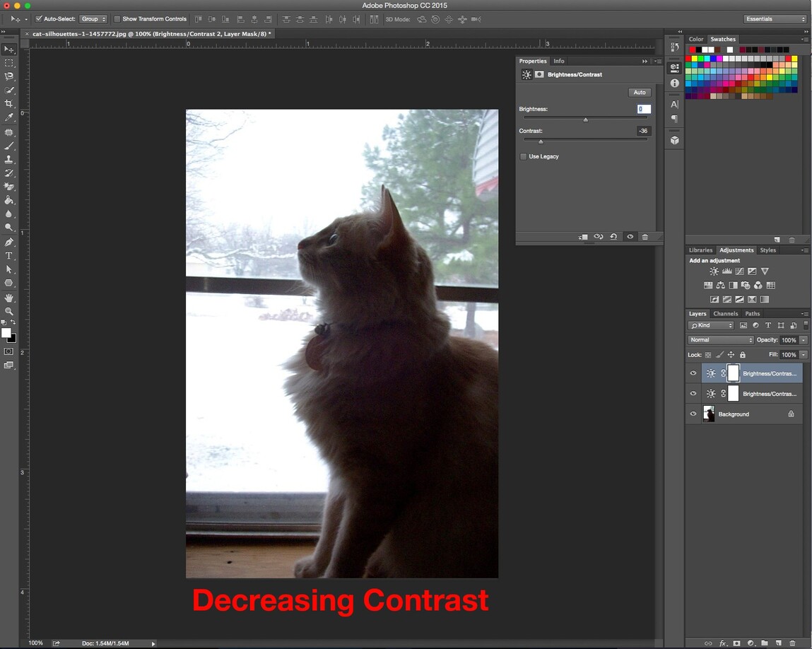The width and height of the screenshot is (812, 649).
Task: Open the status bar document info arrow
Action: (153, 643)
